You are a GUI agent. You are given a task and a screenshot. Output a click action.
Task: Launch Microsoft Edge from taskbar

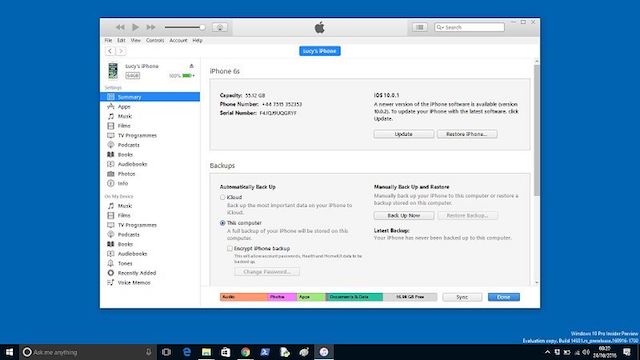coord(187,352)
